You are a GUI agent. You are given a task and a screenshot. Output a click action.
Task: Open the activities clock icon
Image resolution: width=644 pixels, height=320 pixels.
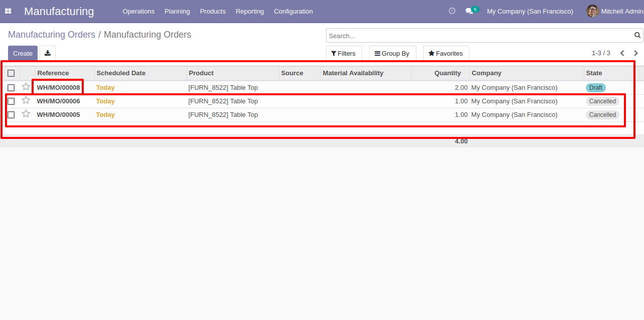point(452,11)
